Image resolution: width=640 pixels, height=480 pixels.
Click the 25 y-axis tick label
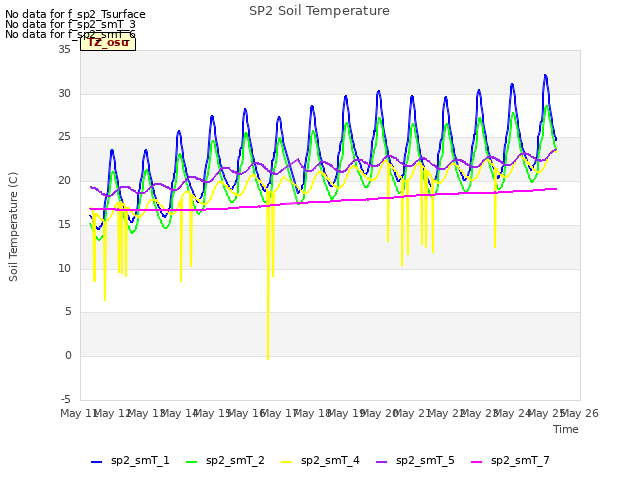64,137
